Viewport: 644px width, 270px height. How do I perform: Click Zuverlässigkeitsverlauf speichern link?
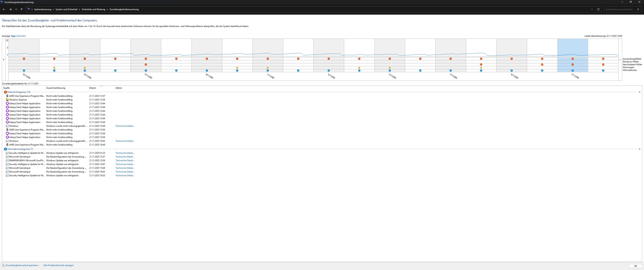pos(22,265)
